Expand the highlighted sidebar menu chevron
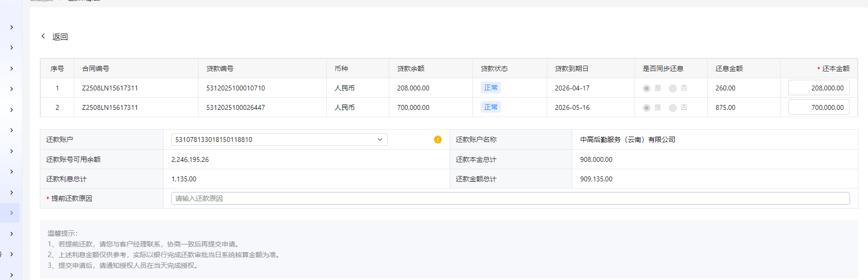The height and width of the screenshot is (280, 868). (12, 213)
